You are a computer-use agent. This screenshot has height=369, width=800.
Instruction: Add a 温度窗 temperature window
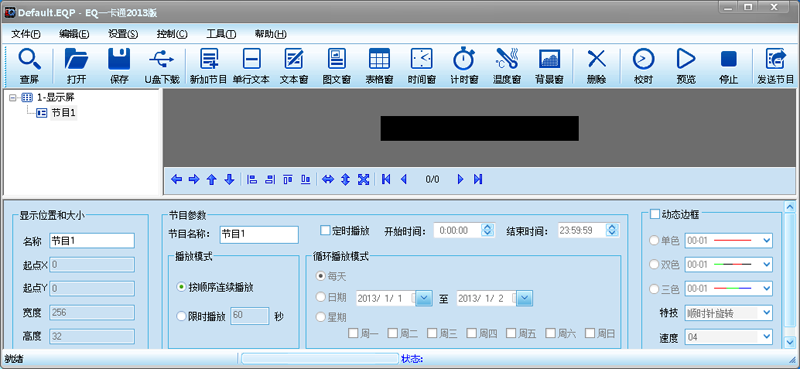point(507,60)
